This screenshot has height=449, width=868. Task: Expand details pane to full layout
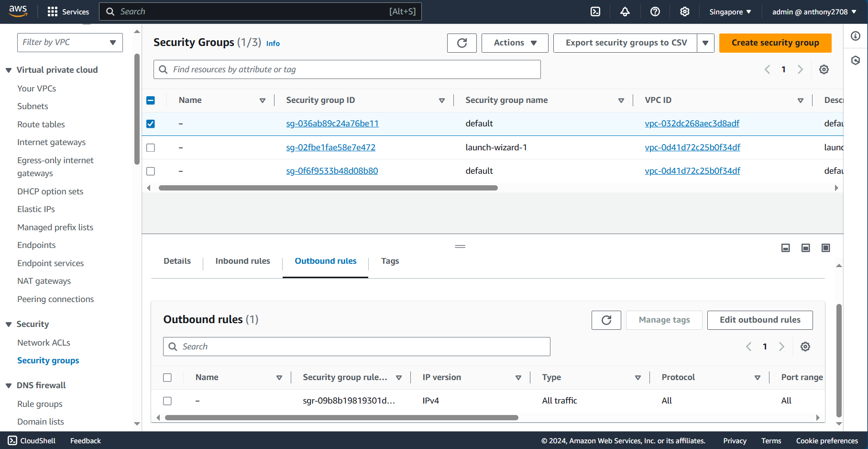click(x=826, y=248)
